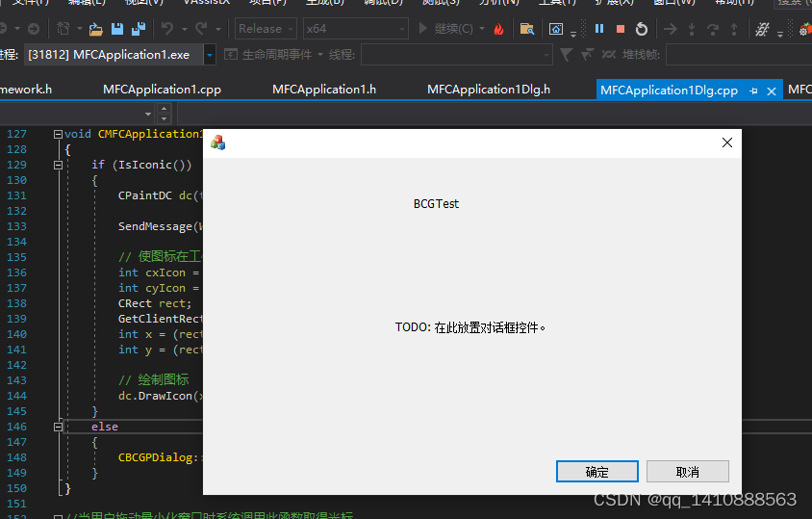Click the BCGTest label in the dialog
Image resolution: width=812 pixels, height=519 pixels.
[436, 204]
